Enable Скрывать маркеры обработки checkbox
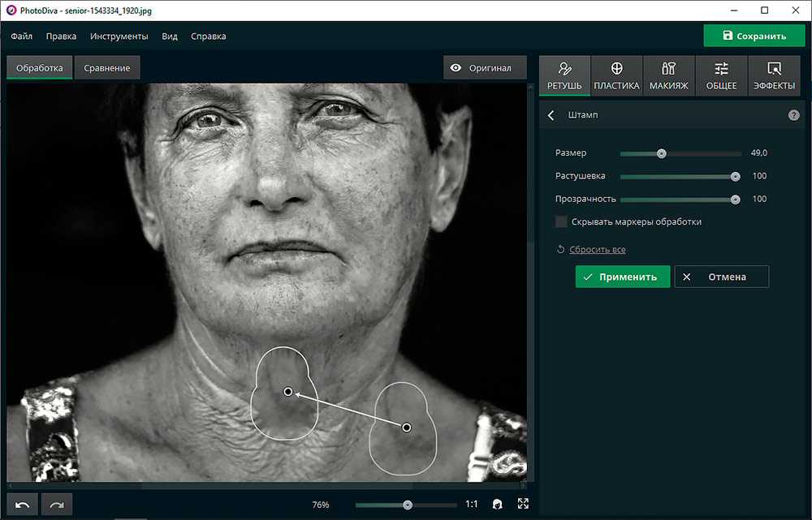The image size is (812, 520). [x=561, y=221]
